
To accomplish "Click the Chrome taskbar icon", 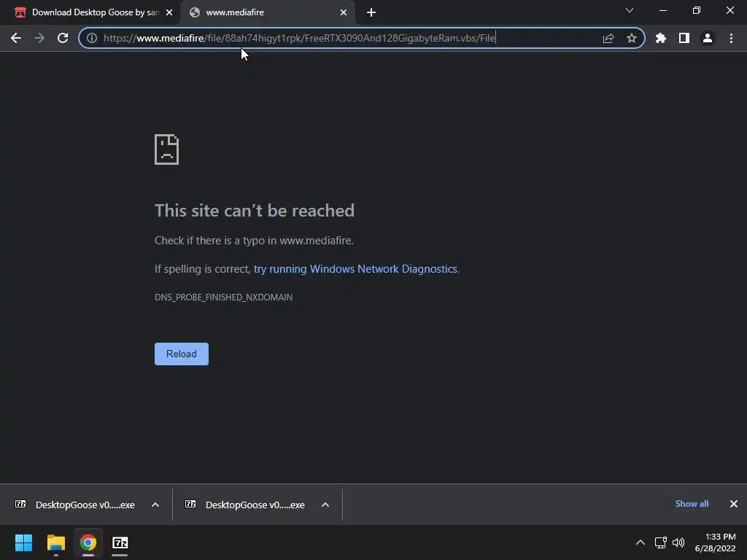I will point(88,542).
